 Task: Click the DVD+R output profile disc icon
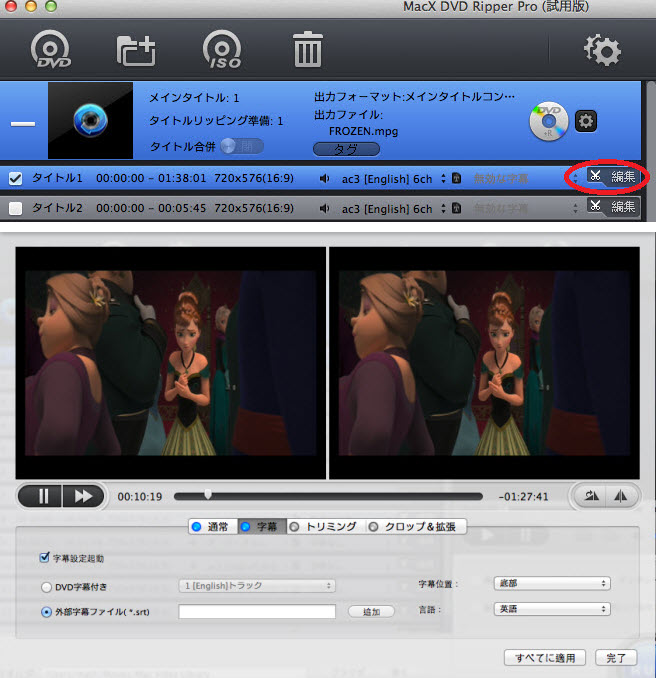(x=548, y=121)
